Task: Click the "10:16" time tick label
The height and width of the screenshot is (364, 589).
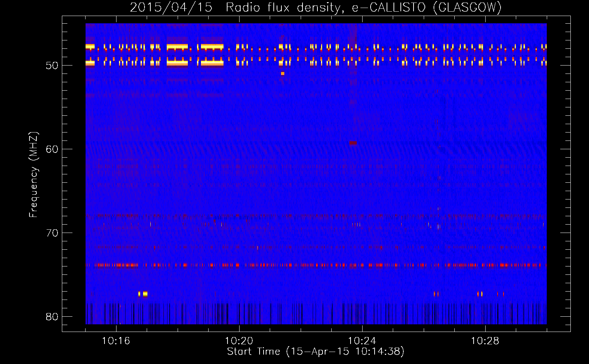Action: pyautogui.click(x=116, y=341)
